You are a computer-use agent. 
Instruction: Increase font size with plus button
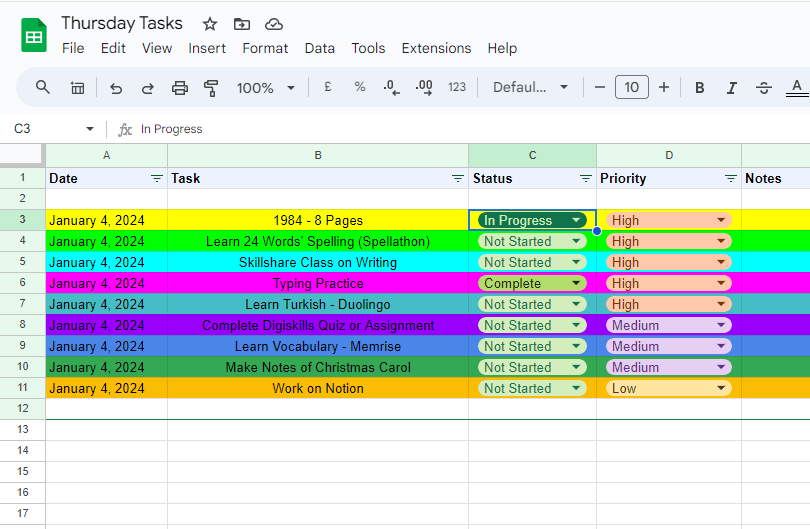(x=664, y=87)
